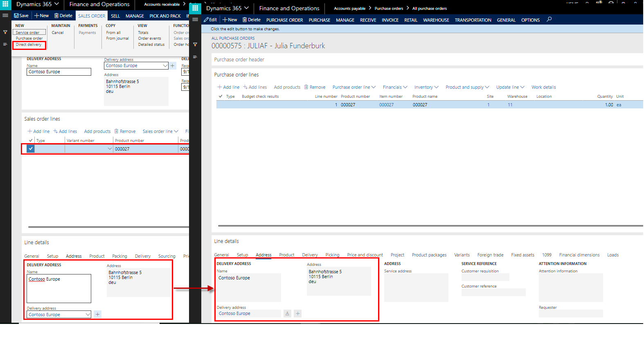644x344 pixels.
Task: Open PICK AND PACK ribbon tab
Action: click(x=165, y=16)
